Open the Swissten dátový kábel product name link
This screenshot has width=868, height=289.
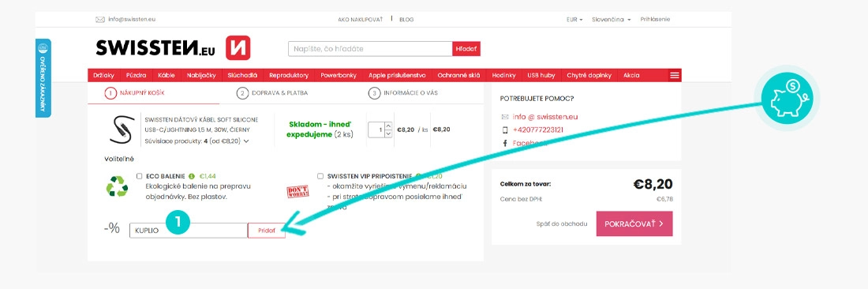201,125
